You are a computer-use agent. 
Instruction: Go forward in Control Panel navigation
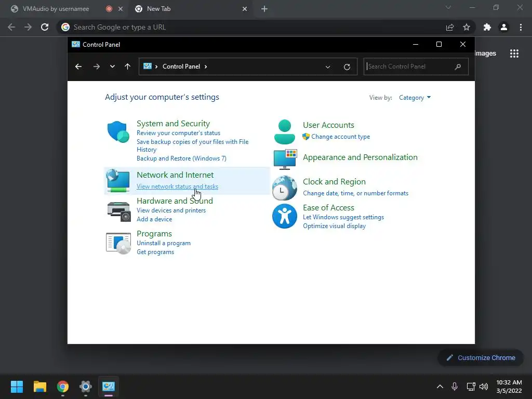97,66
